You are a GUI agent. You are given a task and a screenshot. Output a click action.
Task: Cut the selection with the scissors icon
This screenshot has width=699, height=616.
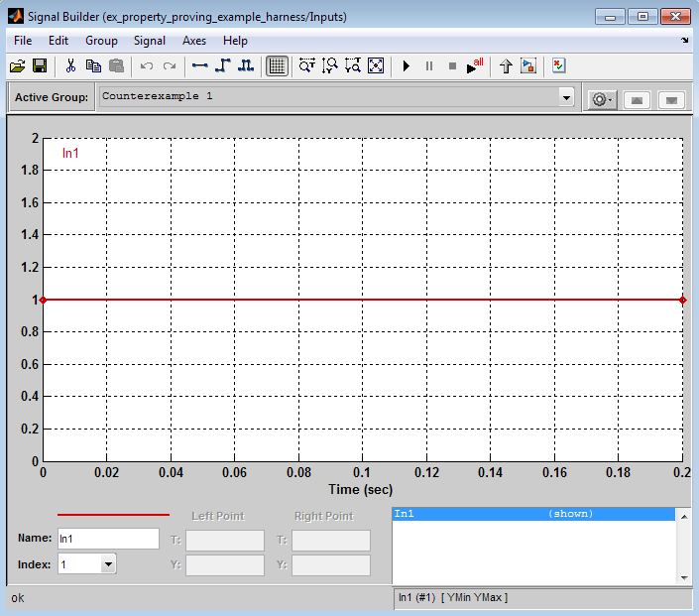(70, 66)
